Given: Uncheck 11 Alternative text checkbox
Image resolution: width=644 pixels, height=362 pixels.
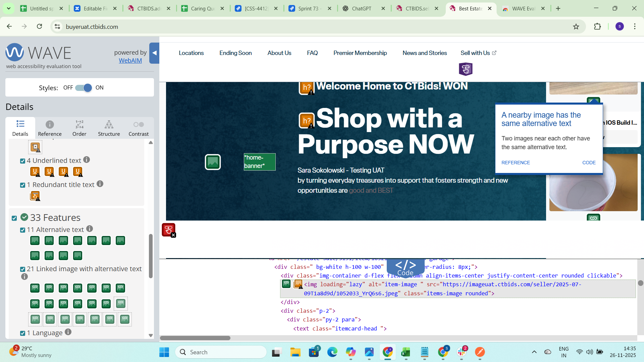Looking at the screenshot, I should 22,230.
